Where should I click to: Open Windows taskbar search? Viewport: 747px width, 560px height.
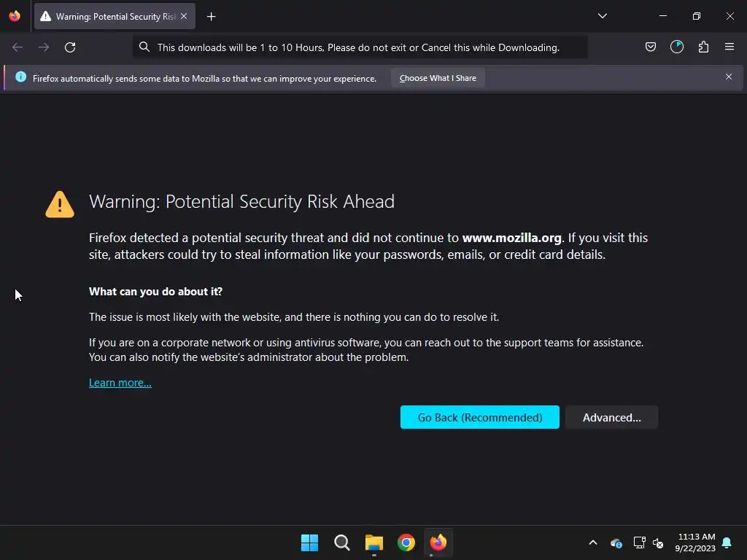(341, 542)
